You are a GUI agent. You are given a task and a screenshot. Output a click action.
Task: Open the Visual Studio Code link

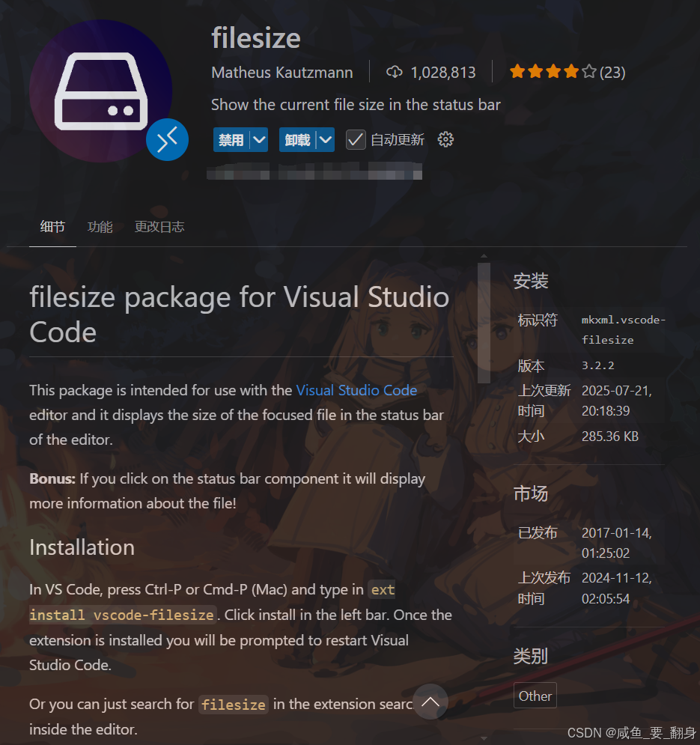pos(356,390)
